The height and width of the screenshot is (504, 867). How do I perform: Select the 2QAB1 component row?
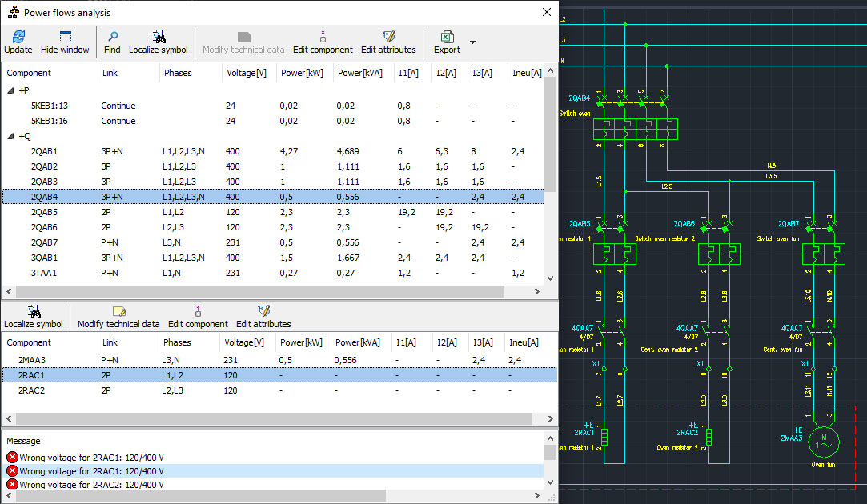pyautogui.click(x=44, y=151)
